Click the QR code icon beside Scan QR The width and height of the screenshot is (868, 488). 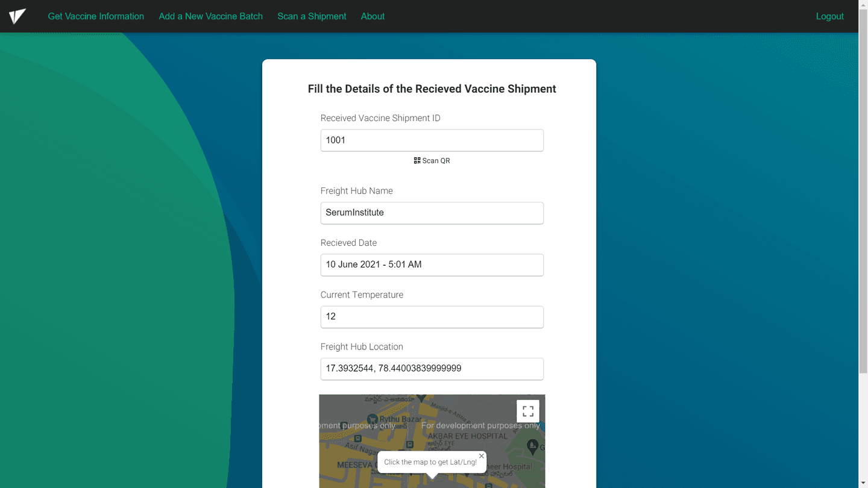click(417, 161)
